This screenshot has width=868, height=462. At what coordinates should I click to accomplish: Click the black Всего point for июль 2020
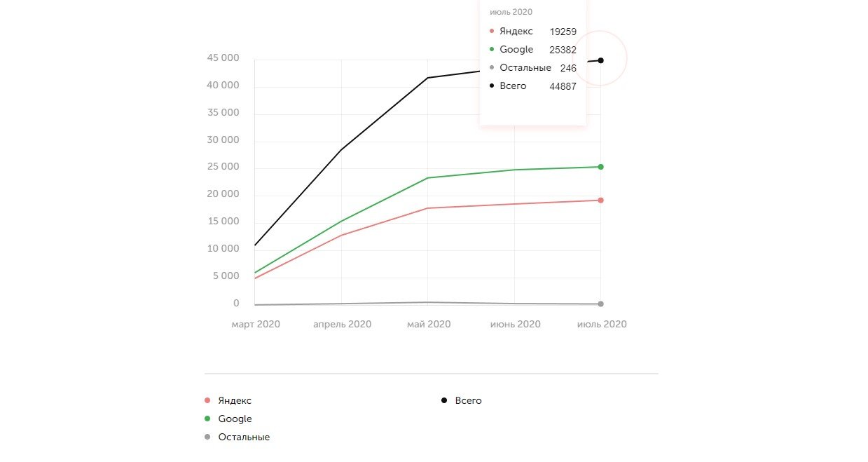tap(601, 60)
